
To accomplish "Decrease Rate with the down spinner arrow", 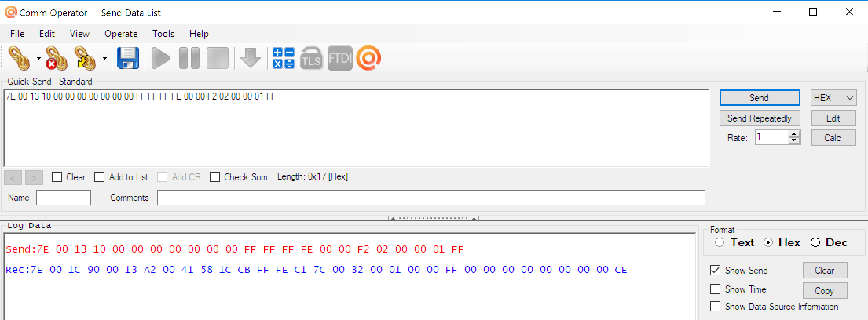I will coord(794,140).
